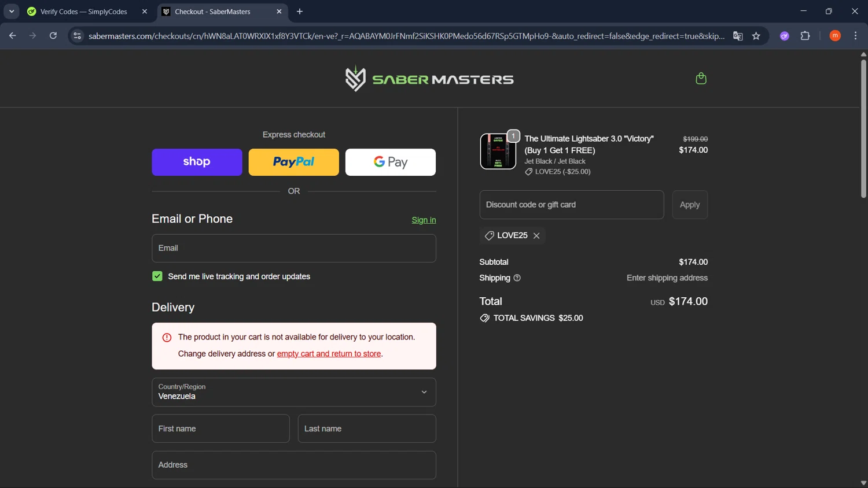The width and height of the screenshot is (868, 488).
Task: Click the crossed-out $199.00 price
Action: coord(696,139)
